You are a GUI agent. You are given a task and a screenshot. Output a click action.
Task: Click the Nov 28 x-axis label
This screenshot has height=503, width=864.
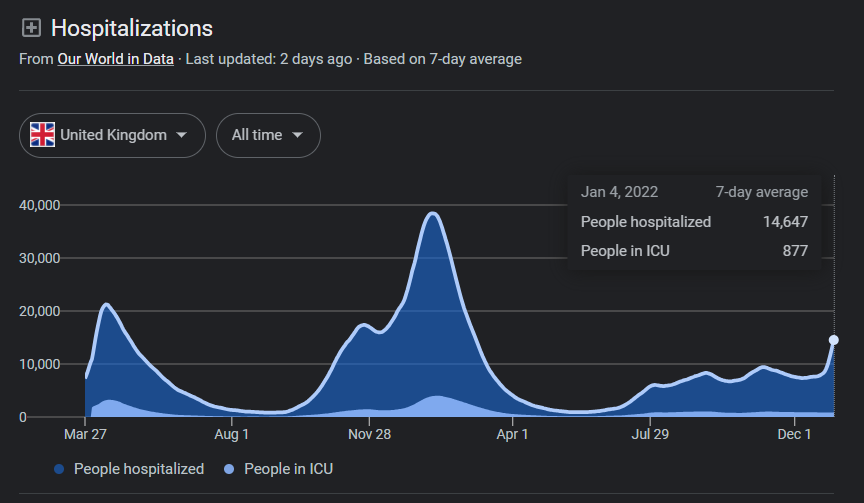click(x=369, y=434)
